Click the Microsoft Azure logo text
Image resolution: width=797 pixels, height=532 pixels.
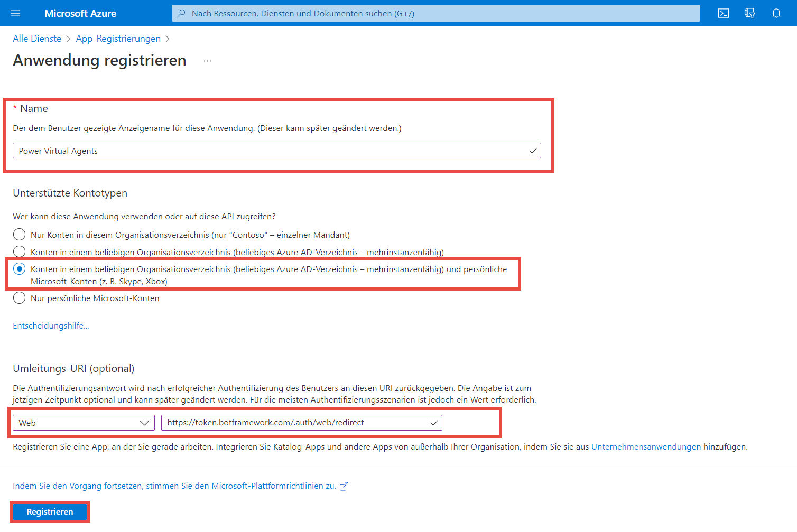[x=80, y=13]
